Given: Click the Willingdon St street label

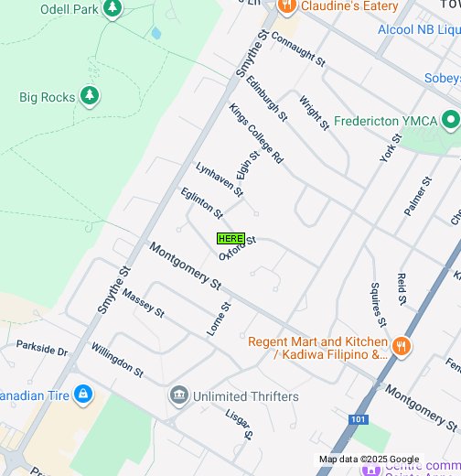Looking at the screenshot, I should (117, 360).
